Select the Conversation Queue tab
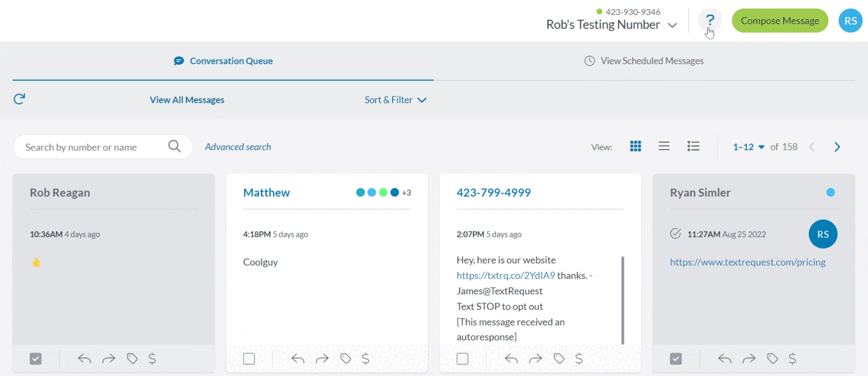Image resolution: width=868 pixels, height=376 pixels. (223, 61)
